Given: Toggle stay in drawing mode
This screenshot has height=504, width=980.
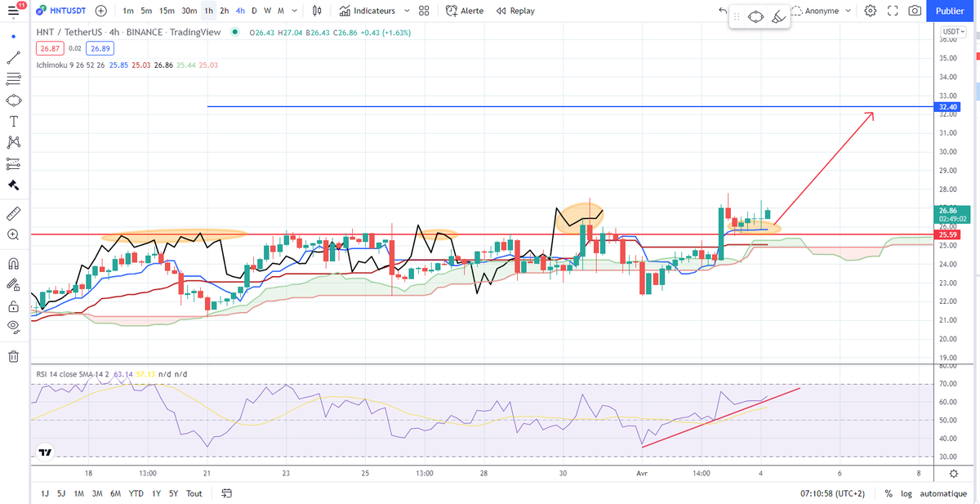Looking at the screenshot, I should (13, 285).
